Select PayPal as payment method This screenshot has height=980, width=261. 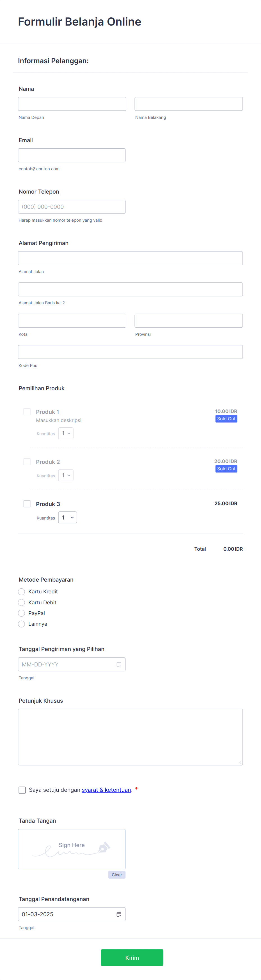point(22,613)
